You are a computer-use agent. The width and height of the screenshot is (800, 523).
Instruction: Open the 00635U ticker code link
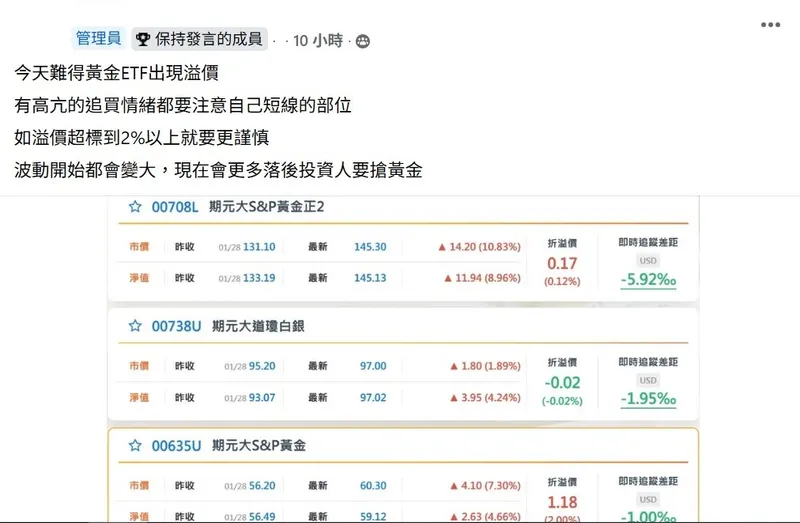pyautogui.click(x=176, y=446)
